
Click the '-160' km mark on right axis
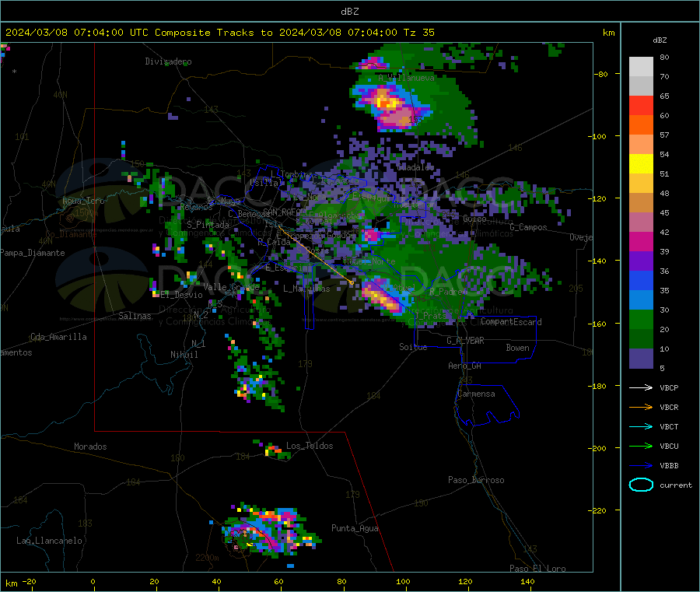tap(599, 324)
